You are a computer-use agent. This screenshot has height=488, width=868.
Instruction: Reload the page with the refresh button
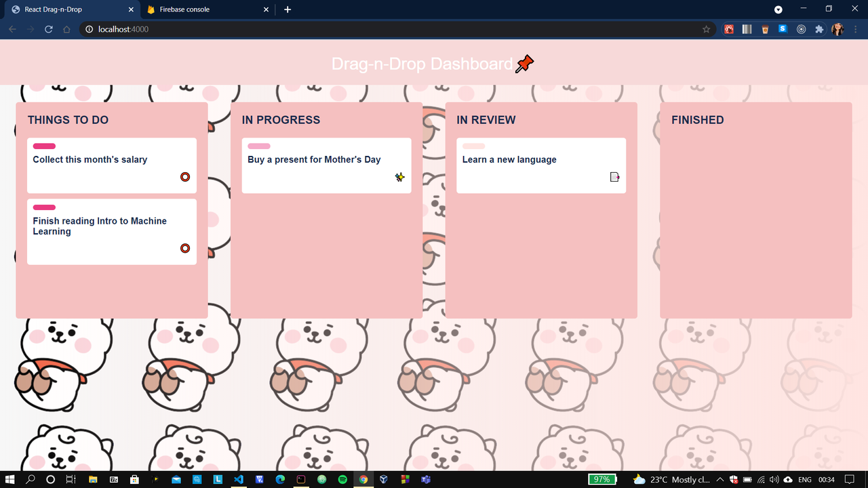coord(47,29)
